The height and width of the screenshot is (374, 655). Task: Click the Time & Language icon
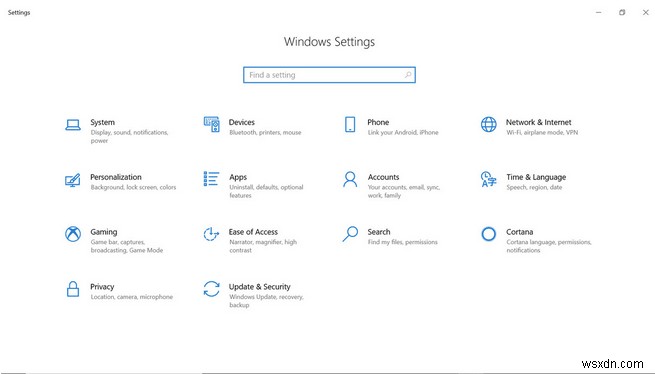[488, 179]
